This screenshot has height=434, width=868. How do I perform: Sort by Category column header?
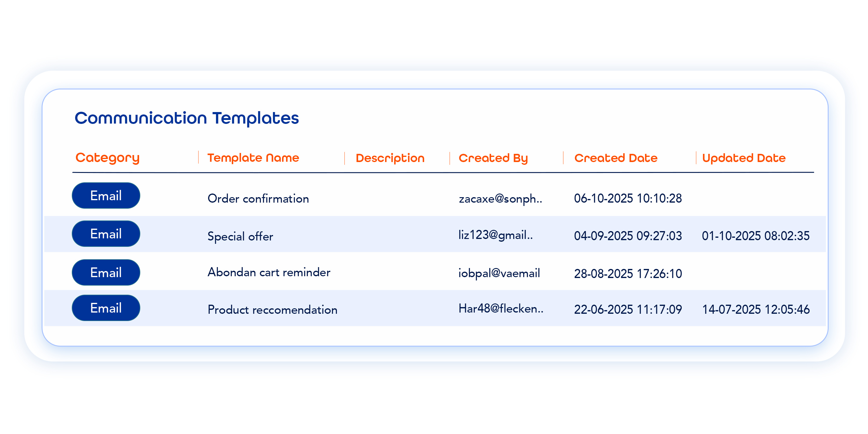[x=108, y=158]
